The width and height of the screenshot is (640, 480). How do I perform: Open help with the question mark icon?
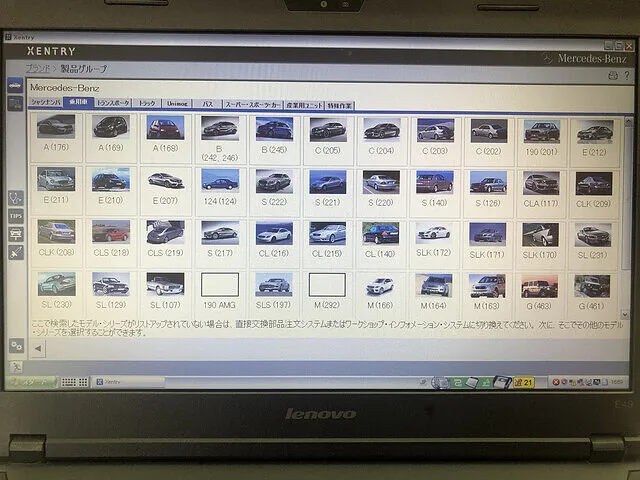[627, 75]
